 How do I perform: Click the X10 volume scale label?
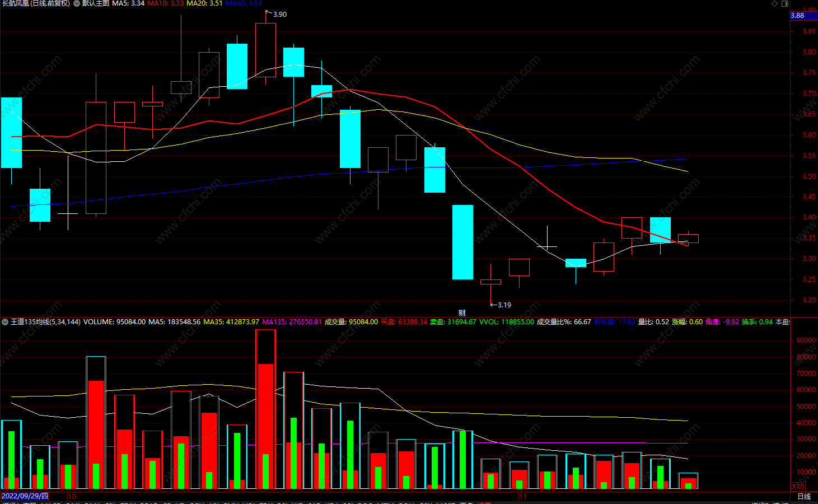tap(798, 487)
